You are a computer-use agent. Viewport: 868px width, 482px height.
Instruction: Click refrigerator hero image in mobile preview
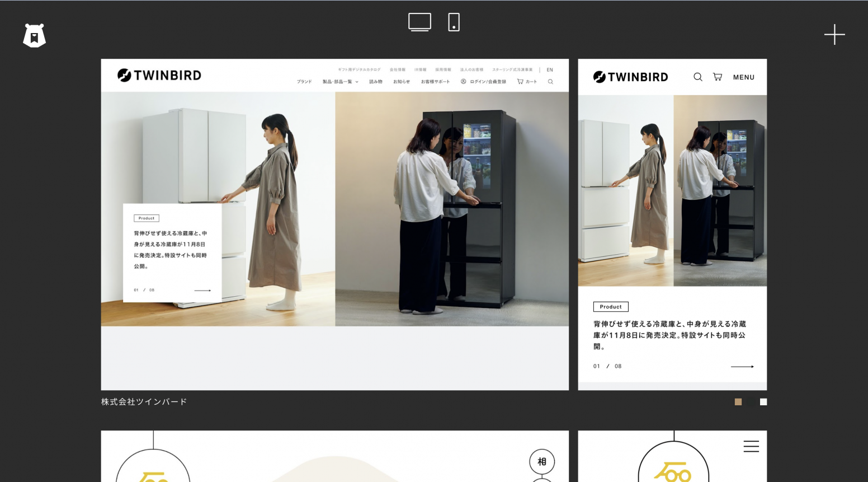tap(672, 190)
